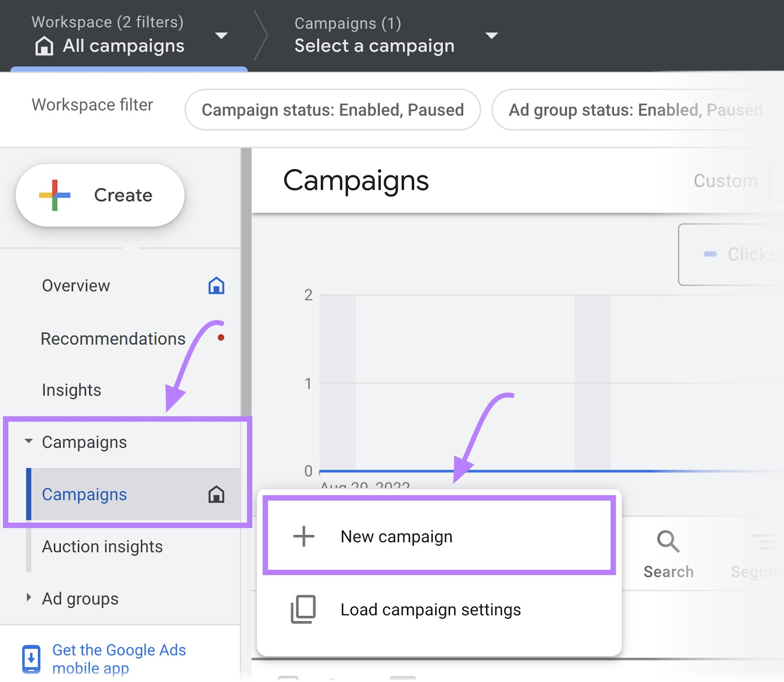Viewport: 784px width, 682px height.
Task: Click the home icon beside Overview
Action: 217,286
